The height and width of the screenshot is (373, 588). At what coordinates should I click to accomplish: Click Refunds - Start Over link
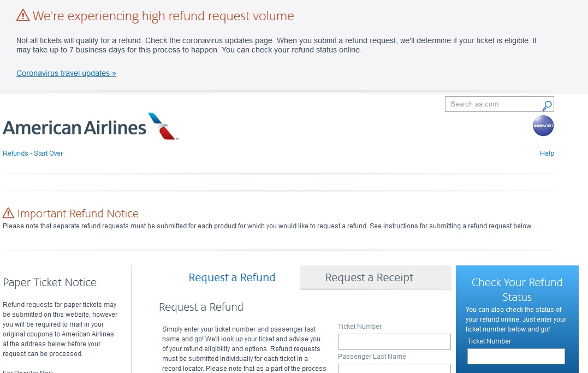pyautogui.click(x=33, y=153)
